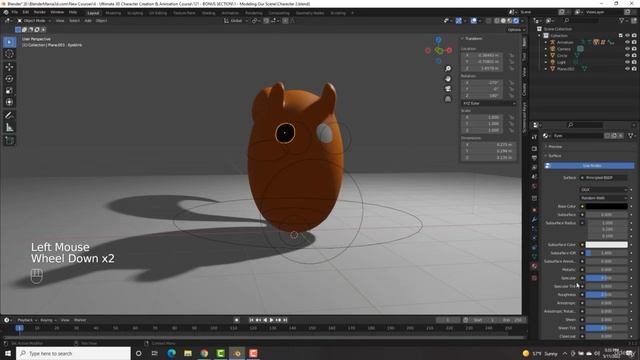Open the Scene properties tab icon
The image size is (640, 360).
[x=534, y=177]
